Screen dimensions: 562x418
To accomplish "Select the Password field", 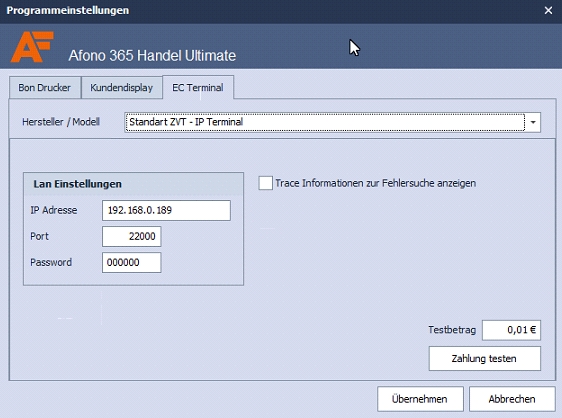I will [132, 263].
